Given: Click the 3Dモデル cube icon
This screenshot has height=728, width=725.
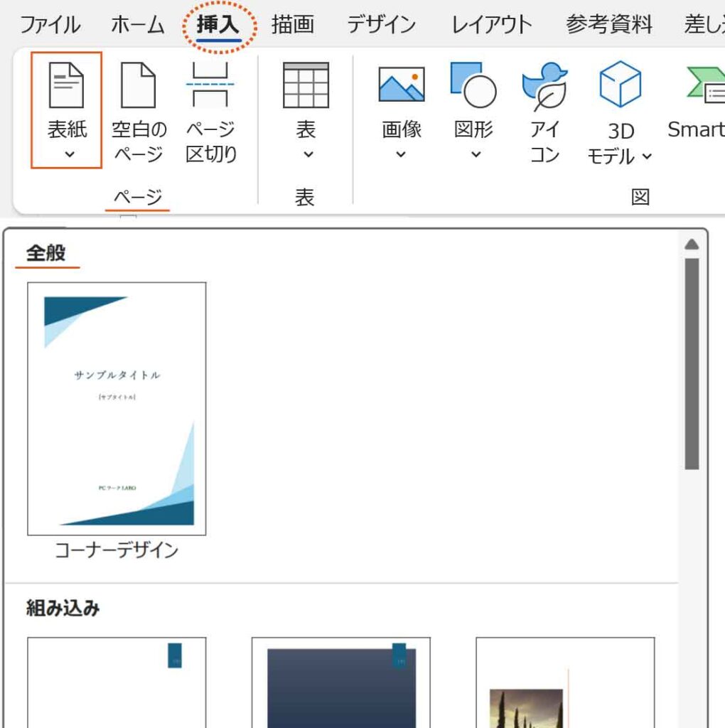Looking at the screenshot, I should click(620, 85).
